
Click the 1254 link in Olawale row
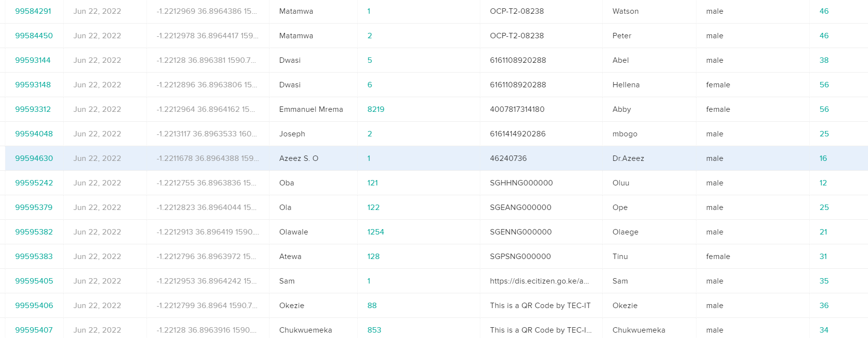click(x=375, y=232)
